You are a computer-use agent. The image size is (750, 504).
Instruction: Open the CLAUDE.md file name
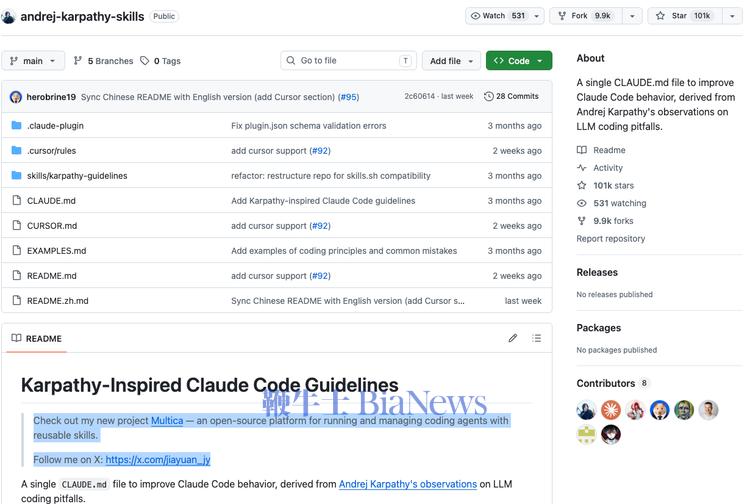[x=51, y=201]
